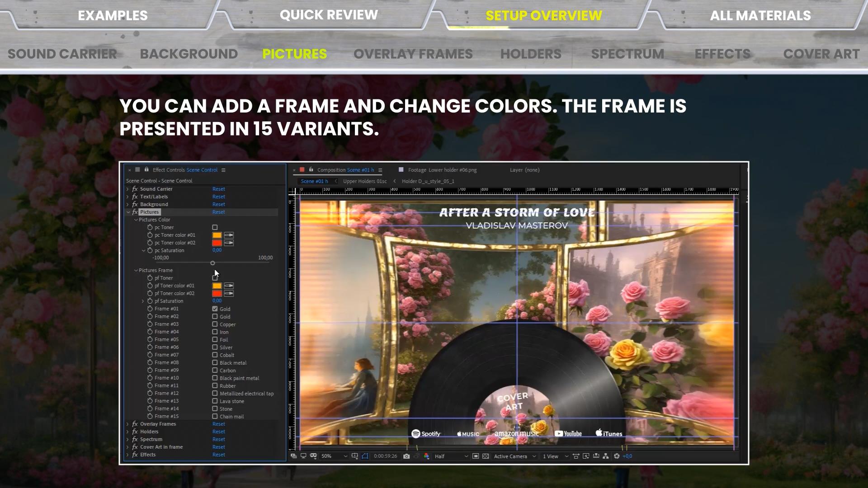
Task: Click the pc Toner color #01 orange swatch
Action: (217, 235)
